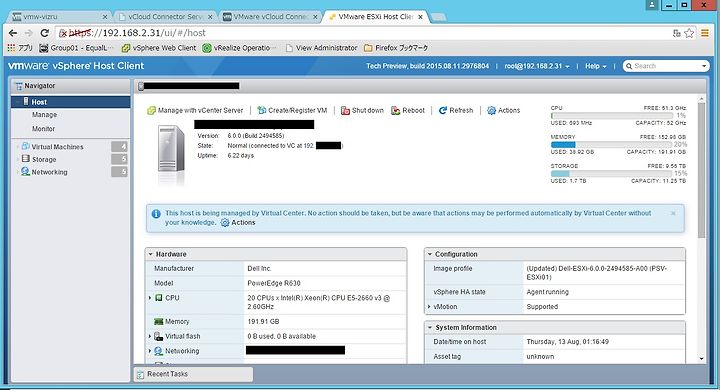Image resolution: width=720 pixels, height=390 pixels.
Task: Select the VMware ESXi Host Client tab
Action: coord(376,17)
